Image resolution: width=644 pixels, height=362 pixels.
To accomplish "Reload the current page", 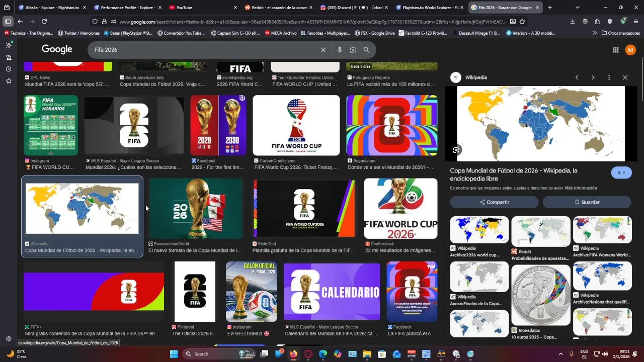I will coord(44,22).
